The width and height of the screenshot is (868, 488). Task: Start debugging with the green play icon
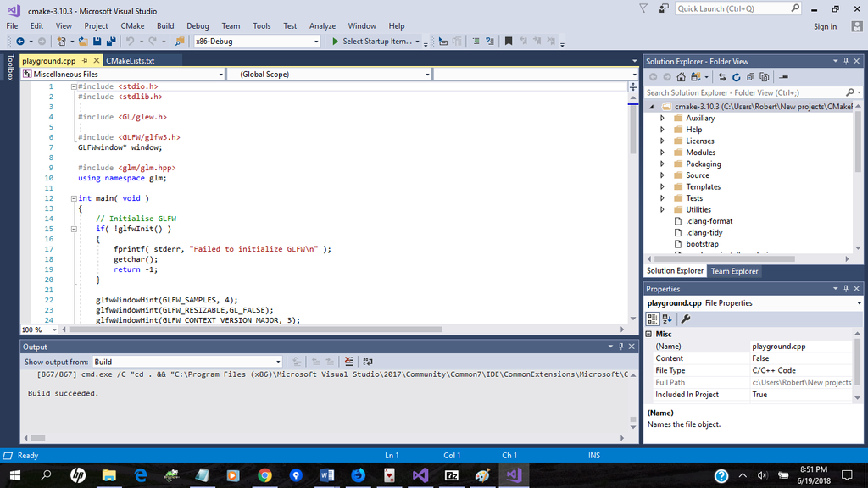click(x=335, y=42)
